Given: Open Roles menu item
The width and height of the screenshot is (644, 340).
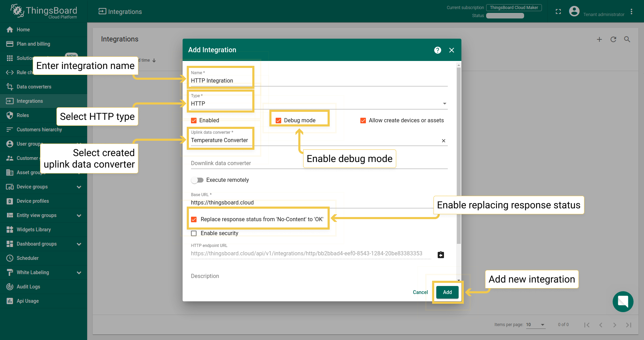Looking at the screenshot, I should point(44,115).
